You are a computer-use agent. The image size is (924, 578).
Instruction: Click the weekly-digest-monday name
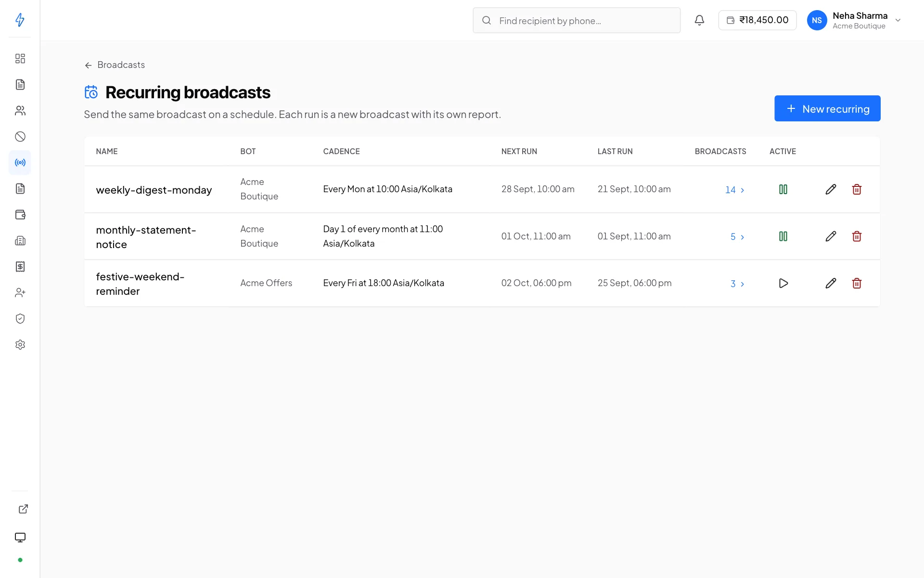click(154, 190)
